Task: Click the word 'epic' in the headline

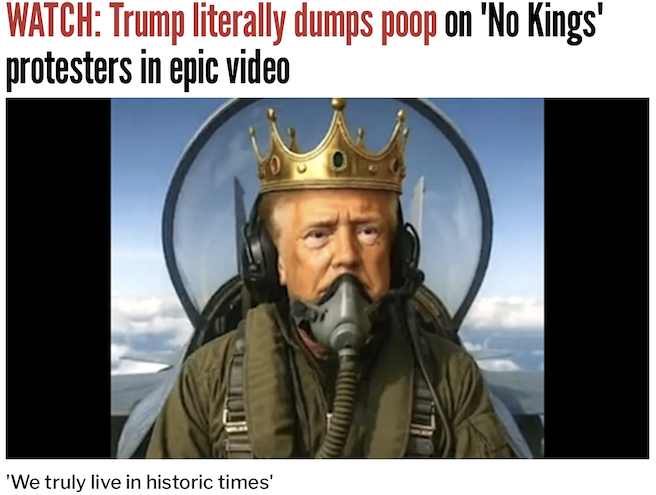Action: click(x=194, y=69)
